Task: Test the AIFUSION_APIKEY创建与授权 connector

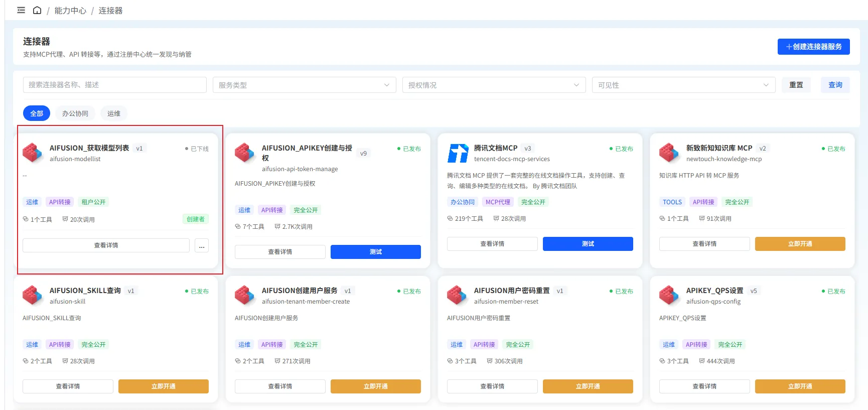Action: pyautogui.click(x=376, y=252)
